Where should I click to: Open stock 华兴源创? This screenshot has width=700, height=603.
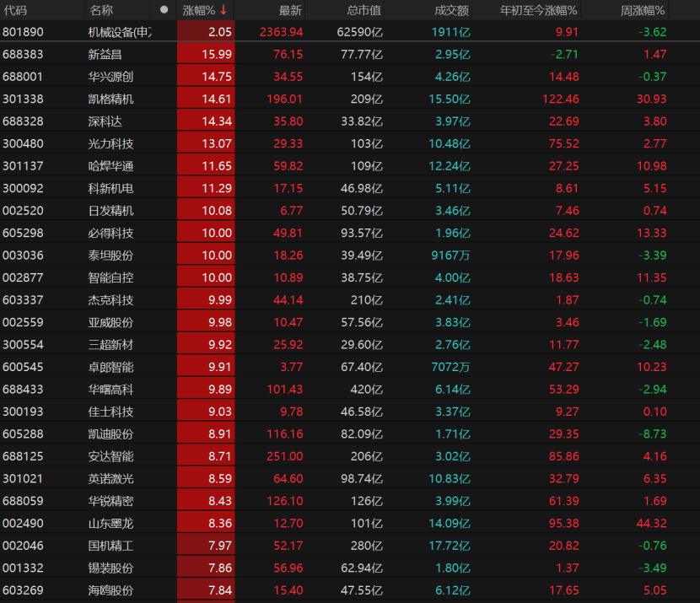point(110,77)
